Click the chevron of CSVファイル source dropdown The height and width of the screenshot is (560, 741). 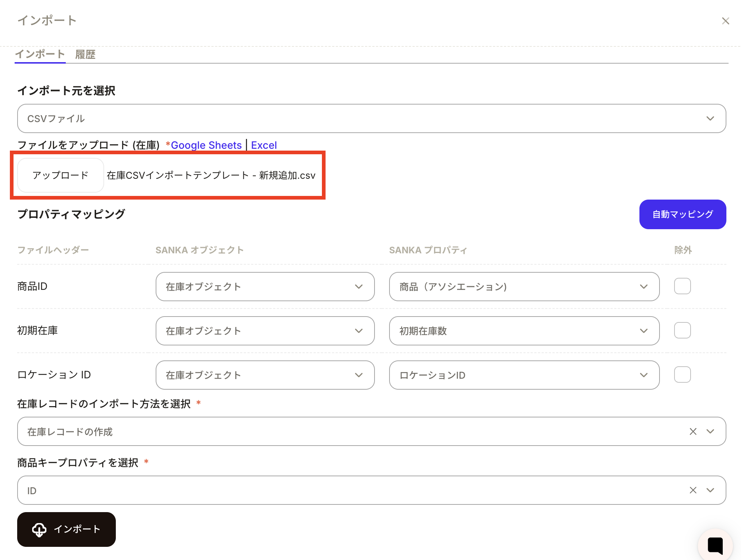710,118
